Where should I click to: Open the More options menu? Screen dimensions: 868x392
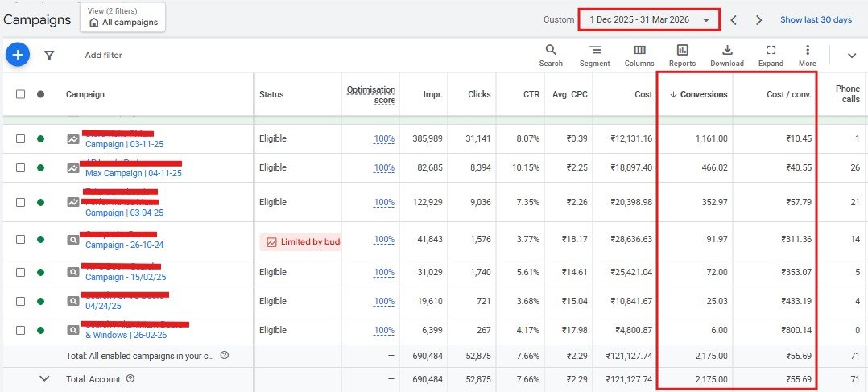point(807,55)
